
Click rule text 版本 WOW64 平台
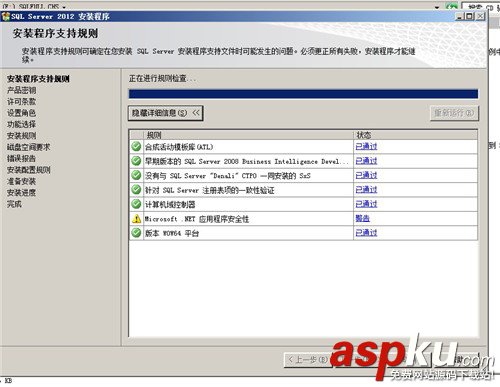point(172,233)
